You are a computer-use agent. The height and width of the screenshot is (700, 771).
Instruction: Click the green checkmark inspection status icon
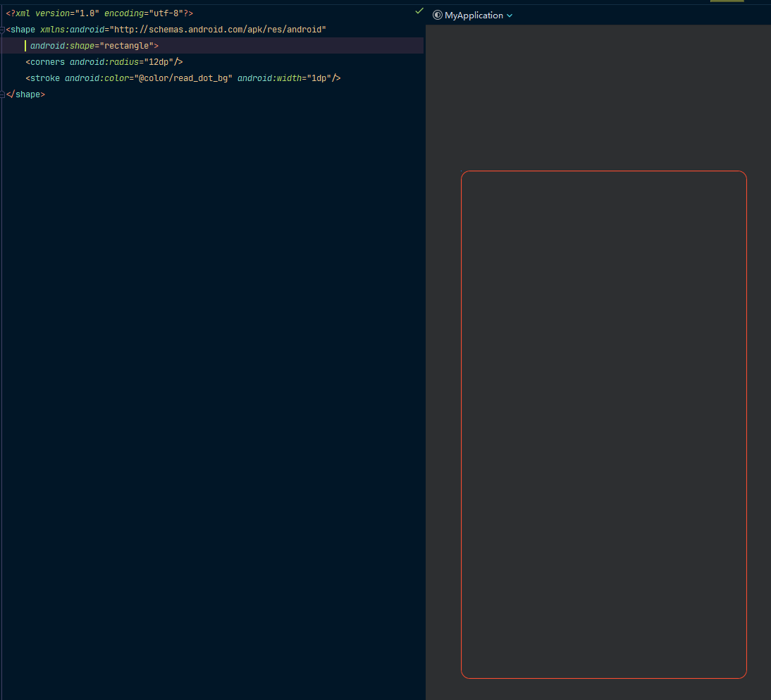click(x=419, y=11)
